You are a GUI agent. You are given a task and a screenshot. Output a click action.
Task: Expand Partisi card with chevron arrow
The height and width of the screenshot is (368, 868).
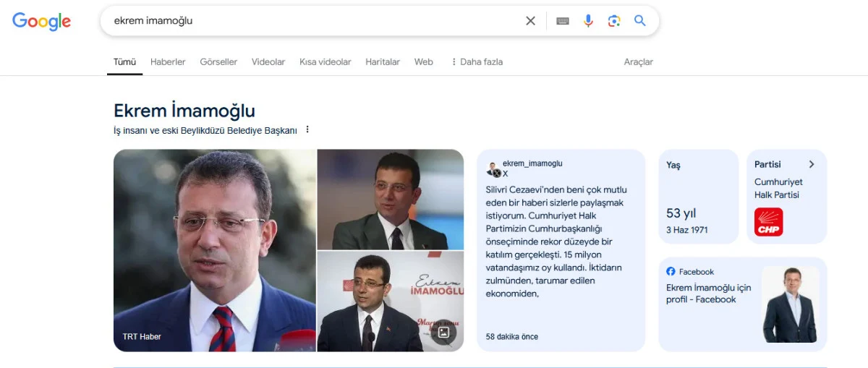coord(812,164)
